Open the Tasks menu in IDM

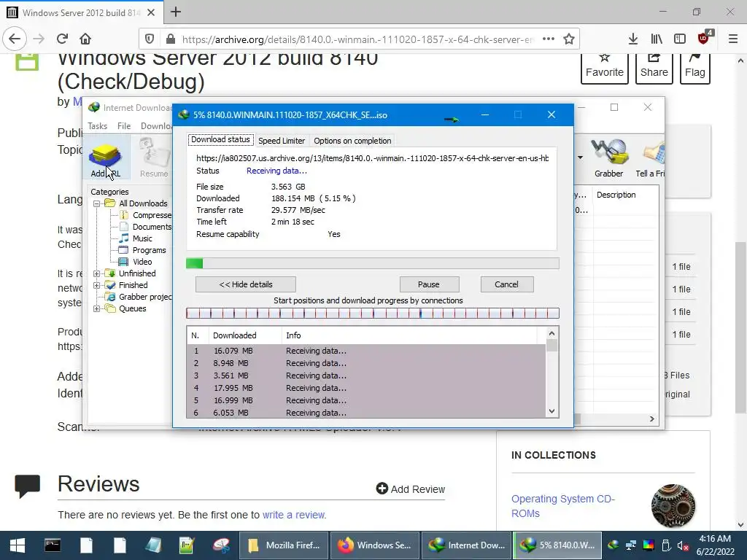(97, 125)
